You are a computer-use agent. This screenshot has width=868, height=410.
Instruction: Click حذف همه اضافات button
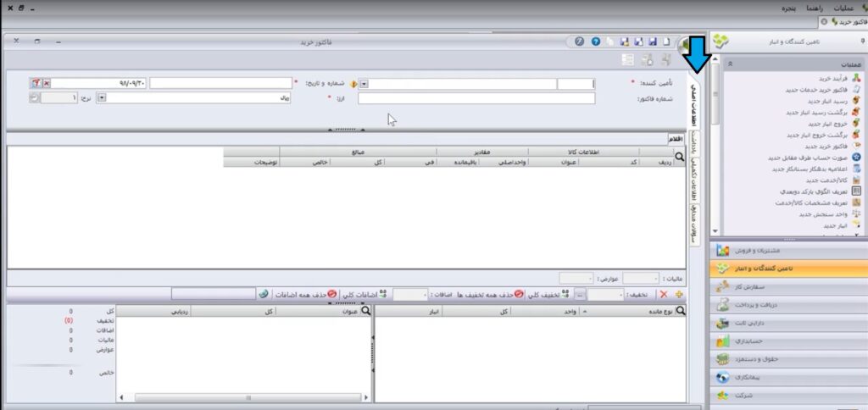305,294
